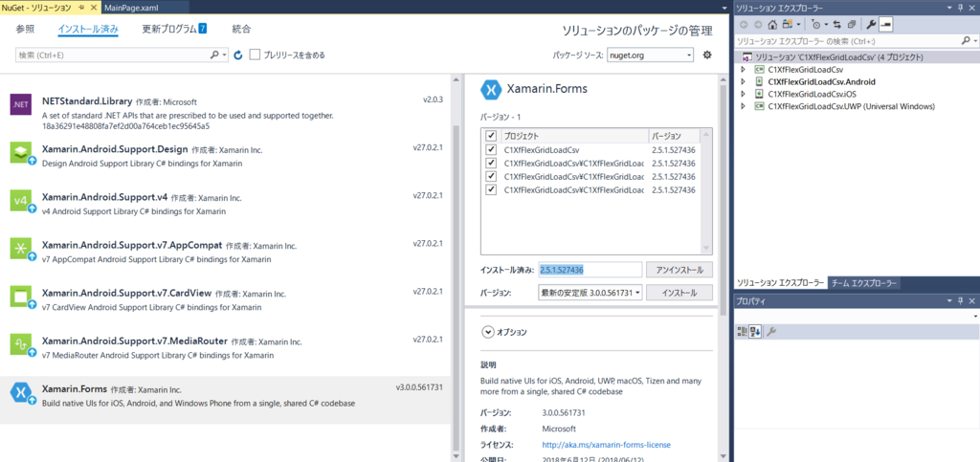Click the NETStandard.Library purple .NET icon

pyautogui.click(x=21, y=105)
